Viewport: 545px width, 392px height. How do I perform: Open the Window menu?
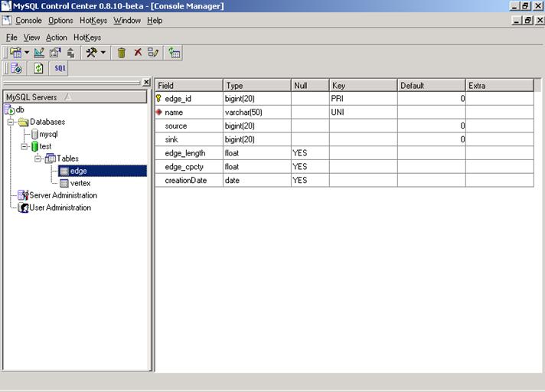pos(127,21)
